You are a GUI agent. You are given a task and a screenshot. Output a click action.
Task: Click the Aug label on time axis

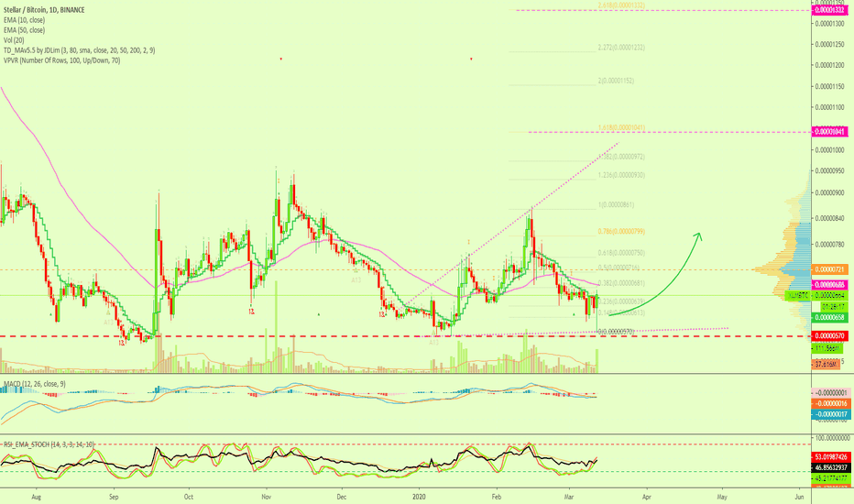[x=37, y=497]
